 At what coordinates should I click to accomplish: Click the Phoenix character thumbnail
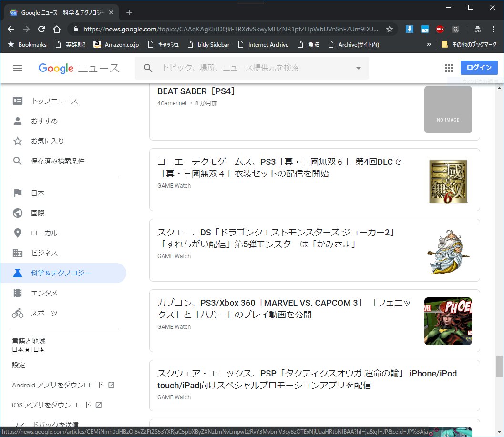pyautogui.click(x=448, y=321)
